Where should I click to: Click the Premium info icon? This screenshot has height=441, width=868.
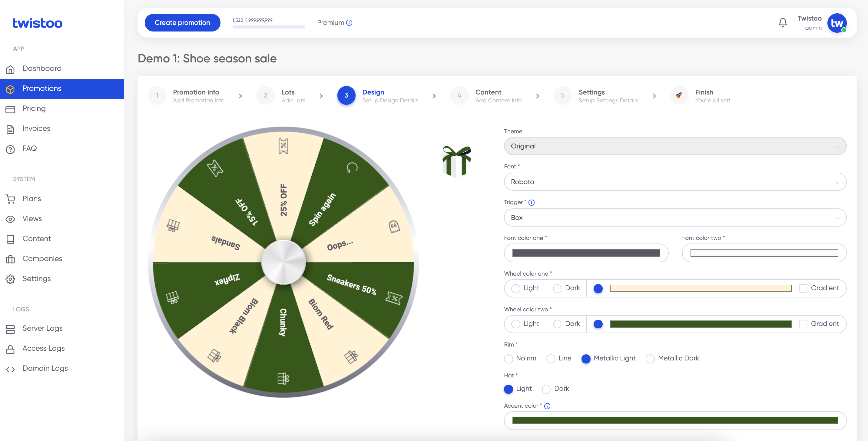click(350, 23)
